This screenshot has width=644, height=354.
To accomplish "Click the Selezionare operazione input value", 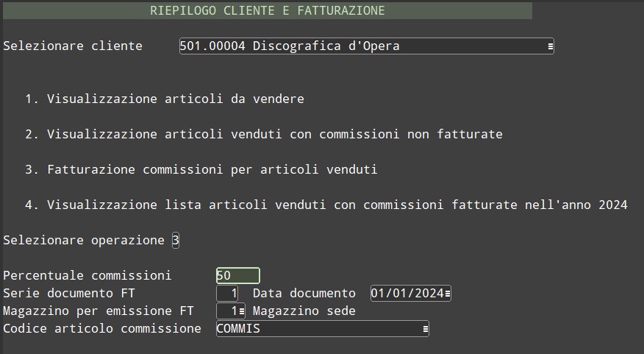I will pyautogui.click(x=175, y=241).
